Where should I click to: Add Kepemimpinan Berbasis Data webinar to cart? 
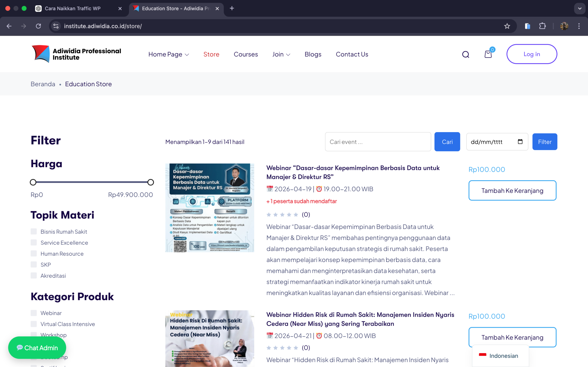pos(512,191)
